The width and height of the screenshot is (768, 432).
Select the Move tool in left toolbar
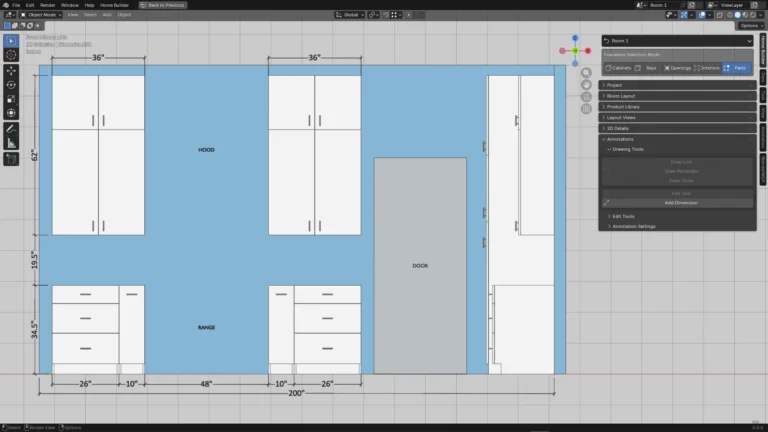(11, 71)
